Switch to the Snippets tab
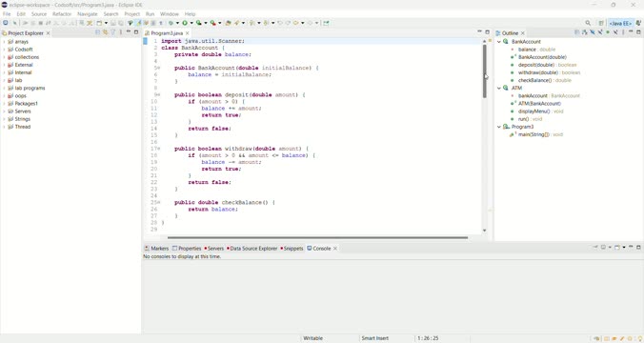 292,248
